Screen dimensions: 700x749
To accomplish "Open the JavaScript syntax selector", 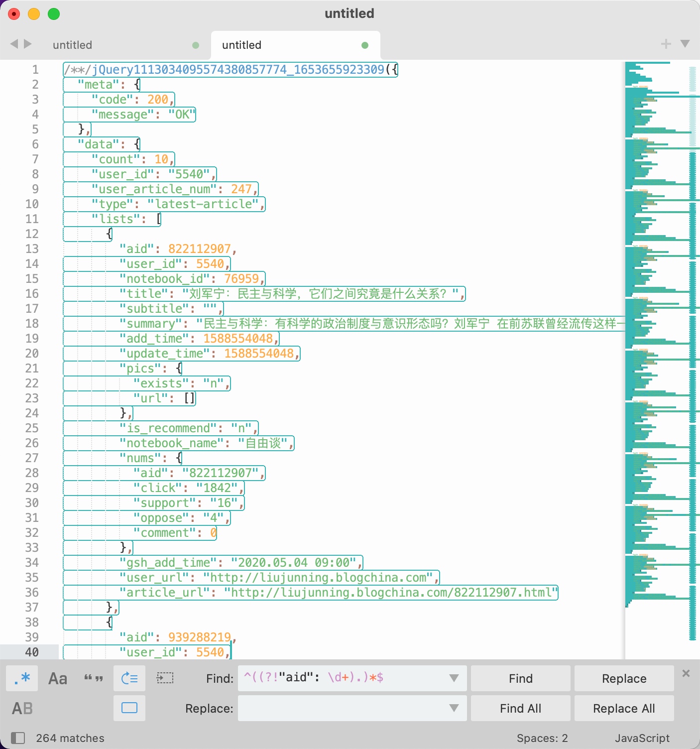I will click(642, 738).
